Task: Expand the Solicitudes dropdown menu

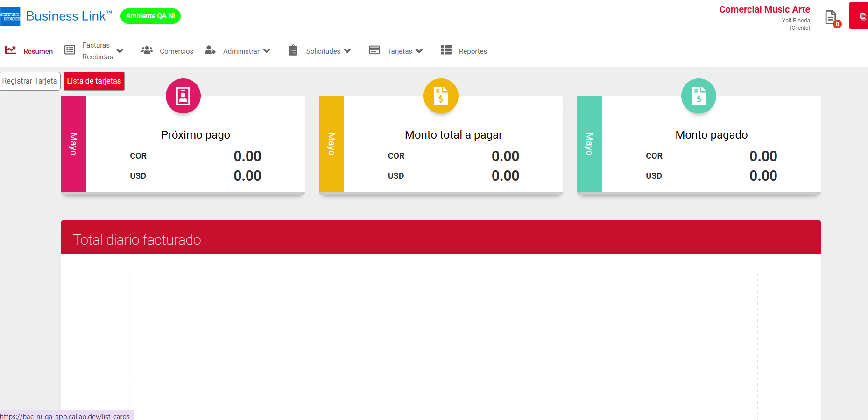Action: pos(347,51)
